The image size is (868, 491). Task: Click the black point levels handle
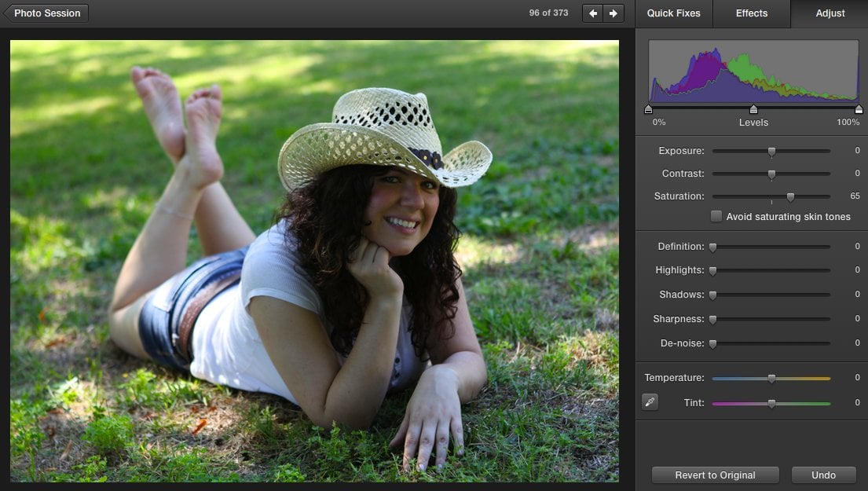coord(649,109)
